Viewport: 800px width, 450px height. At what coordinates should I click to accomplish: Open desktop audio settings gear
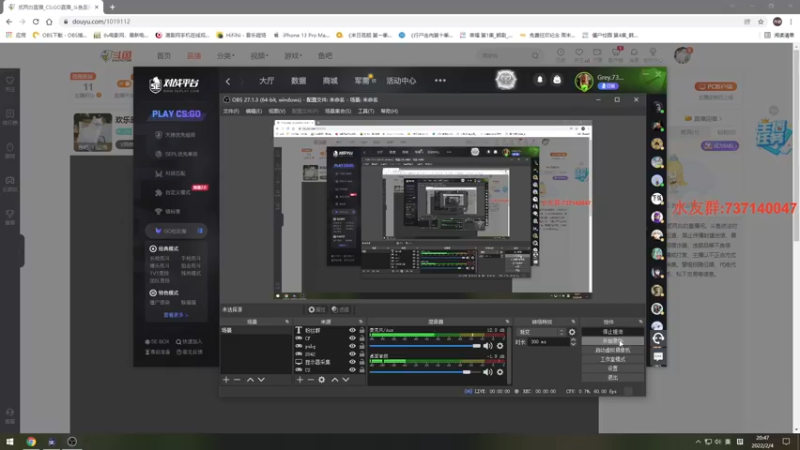coord(500,372)
